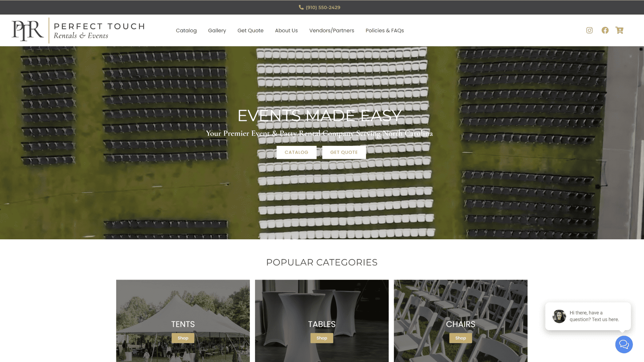Open the blue chat bubble widget
Screen dimensions: 644x362
(624, 344)
